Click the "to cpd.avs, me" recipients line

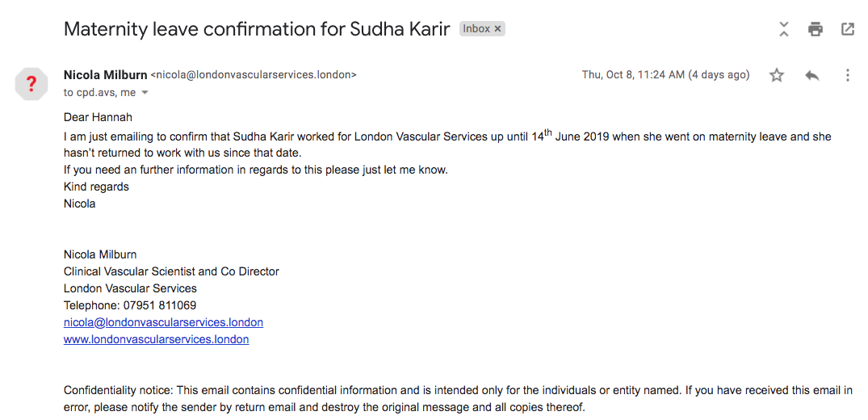click(99, 93)
